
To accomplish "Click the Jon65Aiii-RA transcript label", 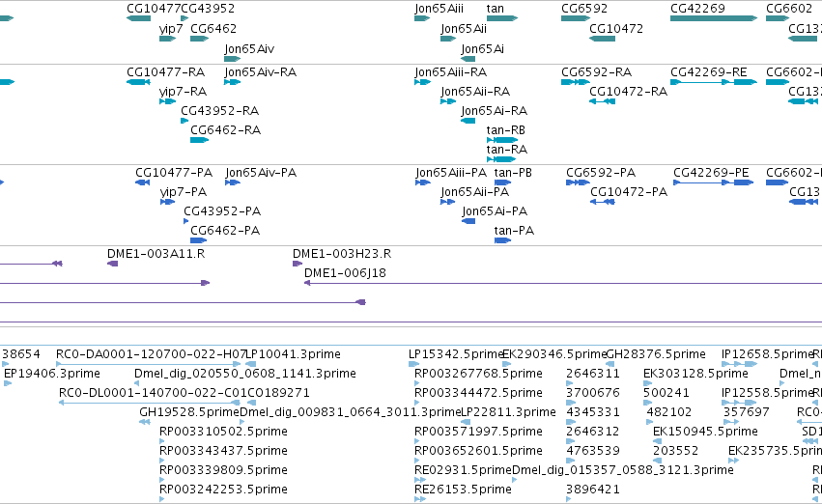I will coord(451,71).
